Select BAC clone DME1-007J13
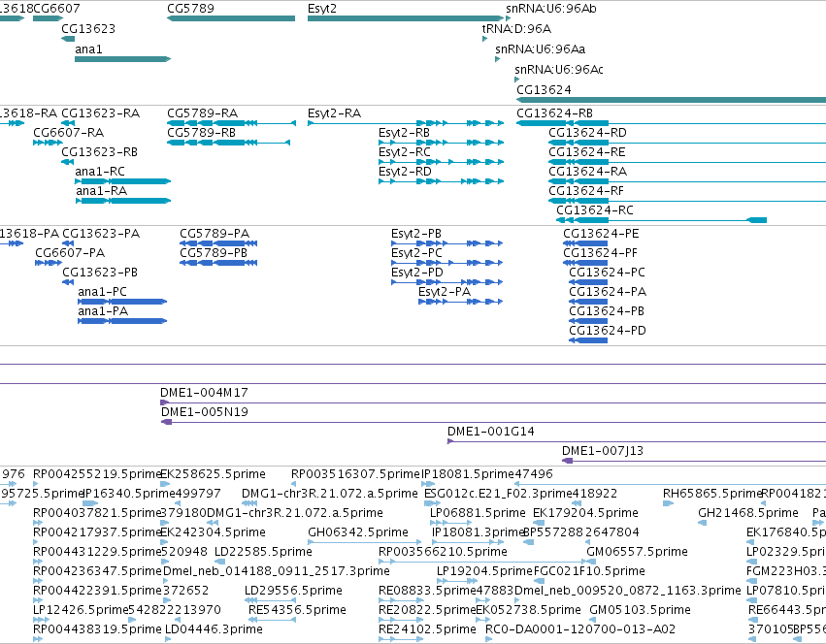 pos(603,451)
